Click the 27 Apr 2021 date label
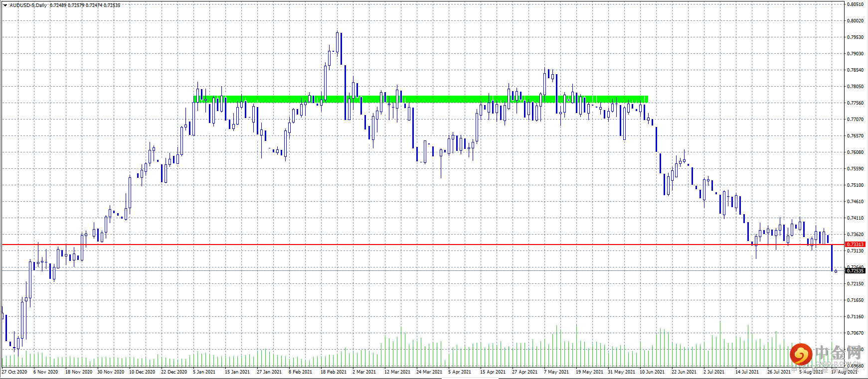868x379 pixels. (x=524, y=372)
